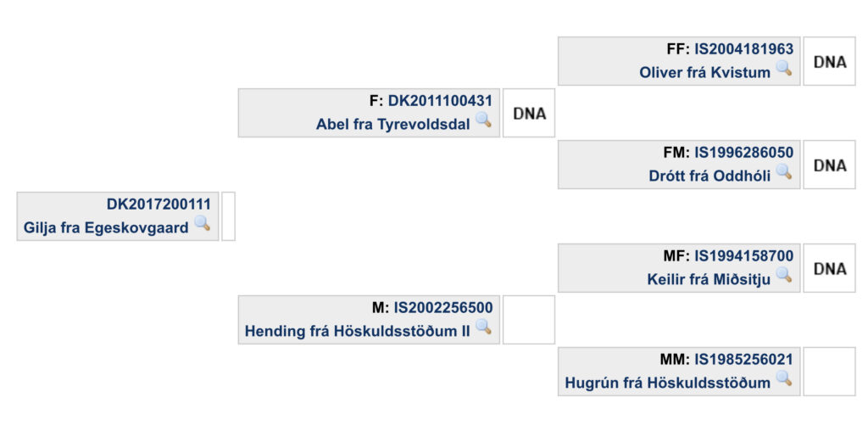Click the empty box beside Hugrún frá Höskuldsstöðum
868x431 pixels.
pos(829,372)
